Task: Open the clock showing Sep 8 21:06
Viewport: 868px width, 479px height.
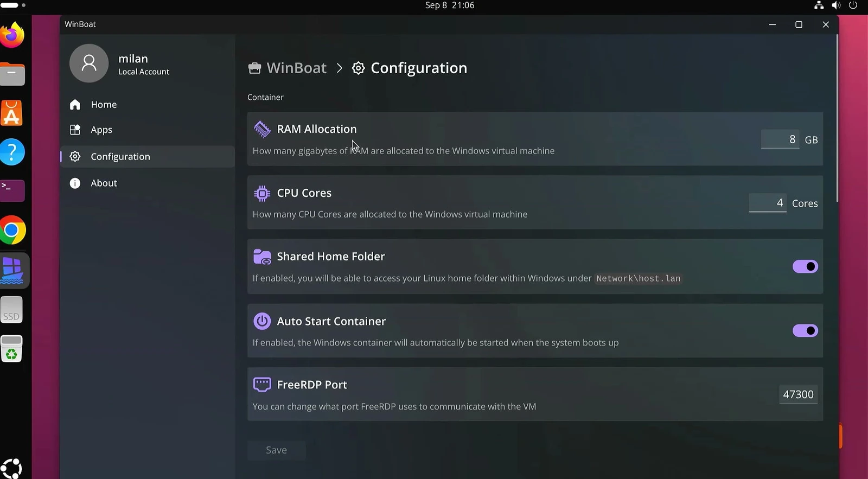Action: (450, 5)
